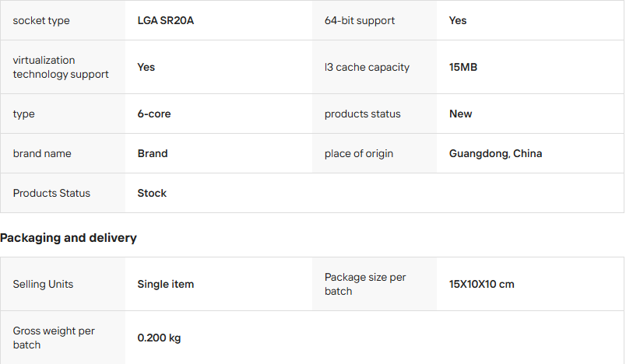Select the "15X10X10 cm" package size
This screenshot has height=364, width=626.
(x=481, y=284)
